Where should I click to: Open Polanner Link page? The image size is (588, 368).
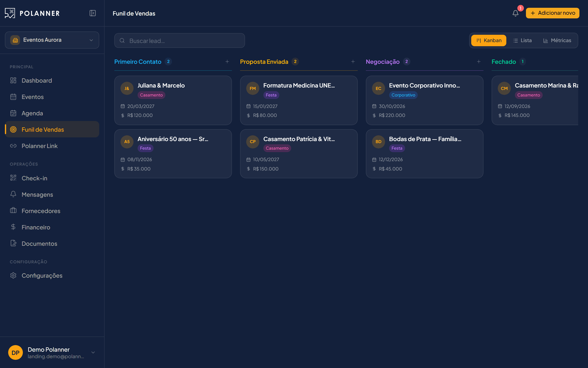(x=52, y=146)
